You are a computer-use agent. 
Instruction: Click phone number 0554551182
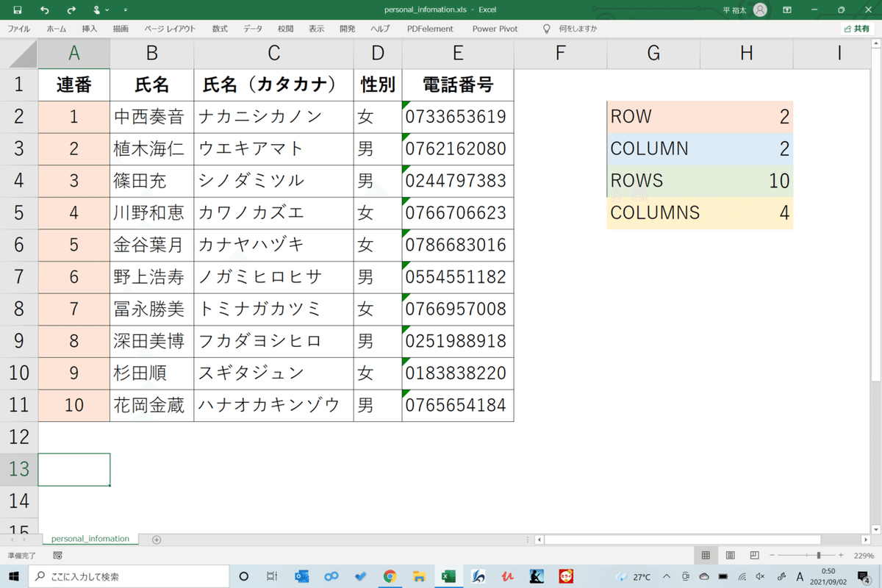(x=458, y=276)
